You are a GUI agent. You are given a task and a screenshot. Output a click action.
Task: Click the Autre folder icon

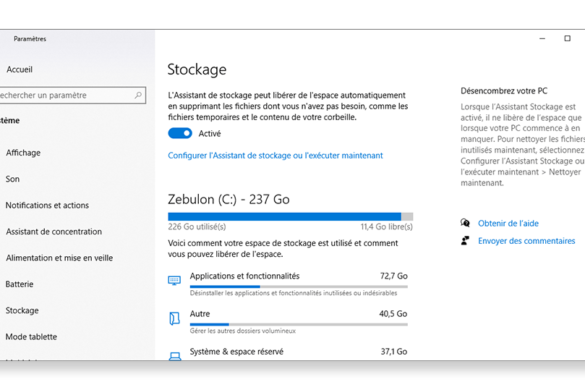[x=174, y=318]
